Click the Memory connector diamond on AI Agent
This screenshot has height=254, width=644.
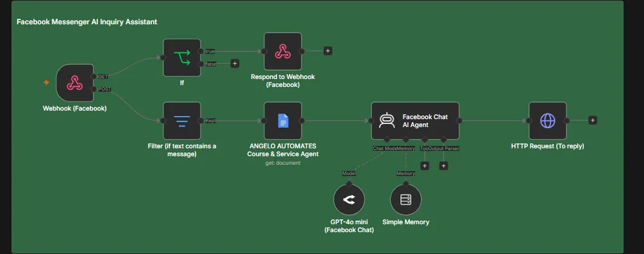[x=405, y=139]
